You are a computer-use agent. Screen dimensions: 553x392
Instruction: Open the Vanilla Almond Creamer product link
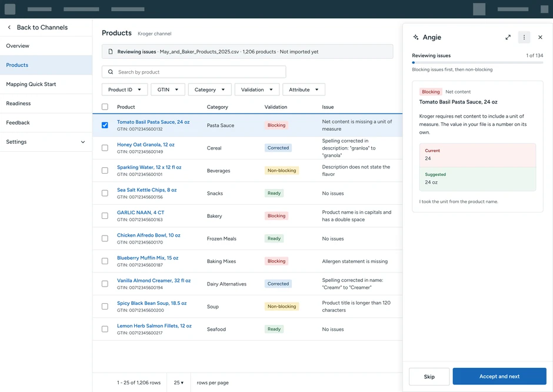click(x=154, y=281)
